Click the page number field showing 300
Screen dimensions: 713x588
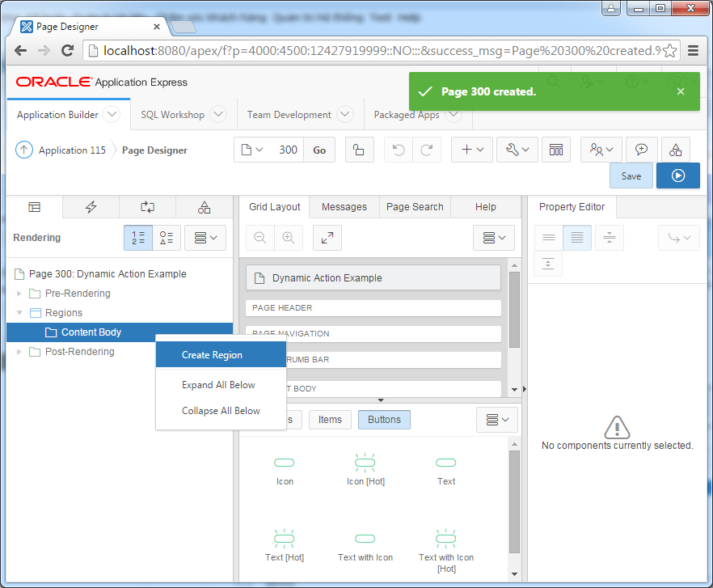pos(289,150)
